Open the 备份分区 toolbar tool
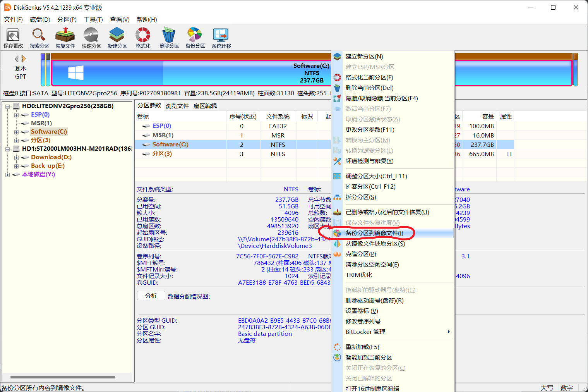Viewport: 588px width, 392px height. (x=195, y=38)
